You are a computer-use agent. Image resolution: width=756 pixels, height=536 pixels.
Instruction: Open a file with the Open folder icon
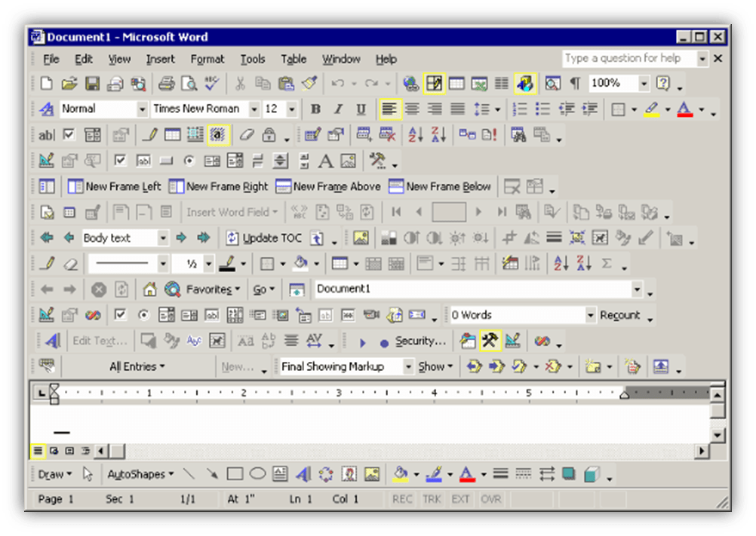pyautogui.click(x=69, y=84)
